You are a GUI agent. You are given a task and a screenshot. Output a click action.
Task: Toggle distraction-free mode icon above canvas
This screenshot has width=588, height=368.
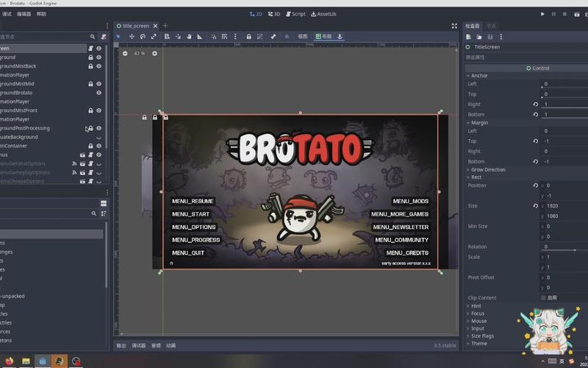tap(454, 26)
